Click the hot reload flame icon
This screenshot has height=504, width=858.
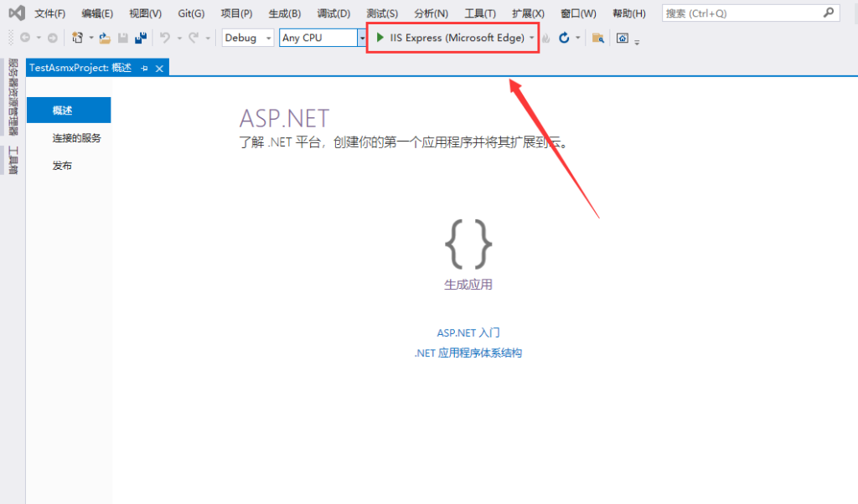point(546,38)
